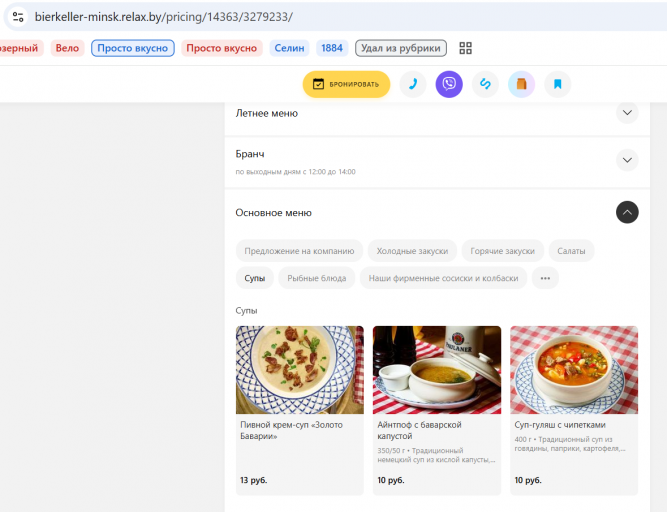Open the Селин bookmark
The image size is (667, 512).
tap(289, 48)
